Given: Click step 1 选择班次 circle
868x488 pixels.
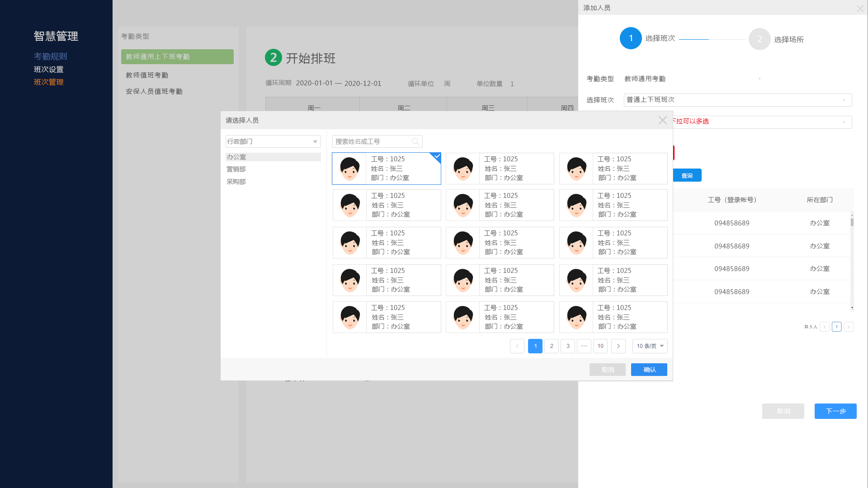Looking at the screenshot, I should pyautogui.click(x=631, y=38).
